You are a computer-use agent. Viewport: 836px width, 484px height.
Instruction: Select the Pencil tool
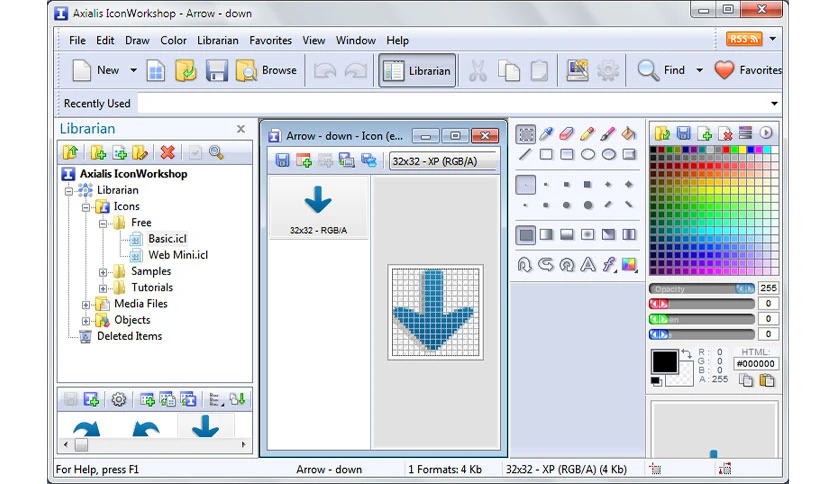[587, 134]
